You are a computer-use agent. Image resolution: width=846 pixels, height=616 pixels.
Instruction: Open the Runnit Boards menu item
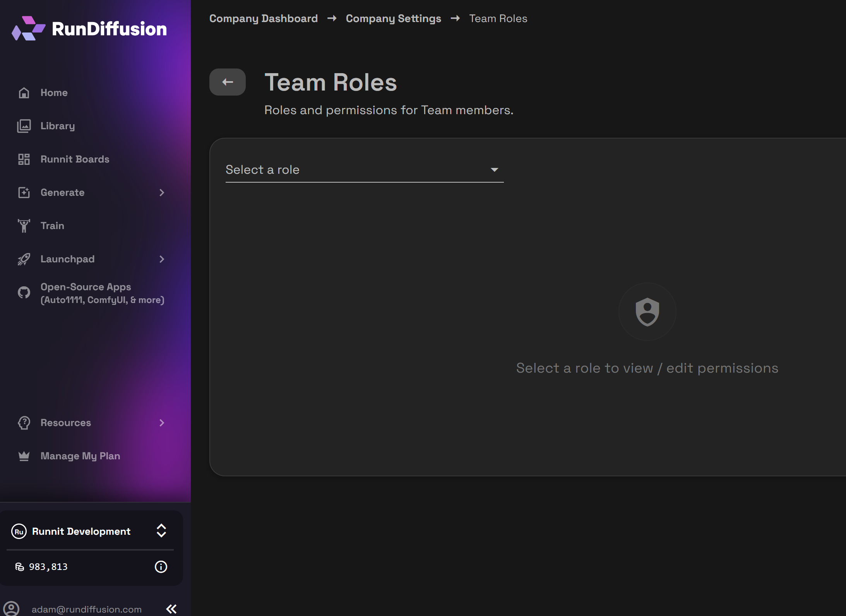(x=75, y=159)
